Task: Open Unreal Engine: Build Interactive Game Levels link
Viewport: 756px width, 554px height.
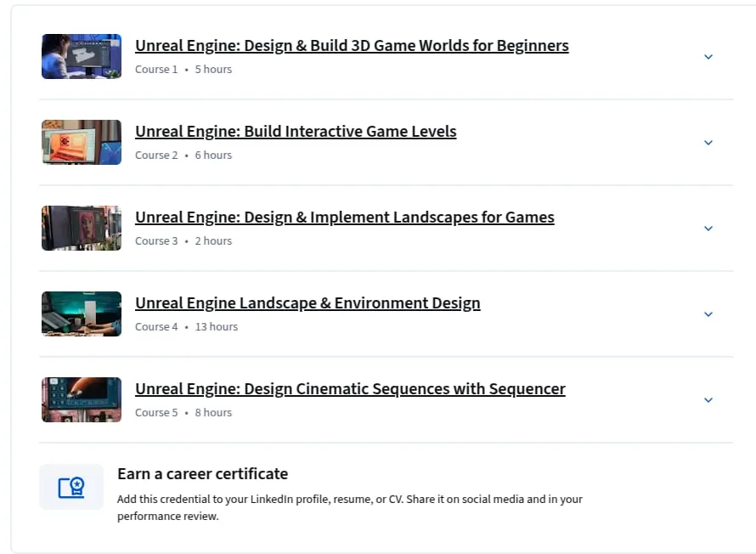Action: pyautogui.click(x=296, y=132)
